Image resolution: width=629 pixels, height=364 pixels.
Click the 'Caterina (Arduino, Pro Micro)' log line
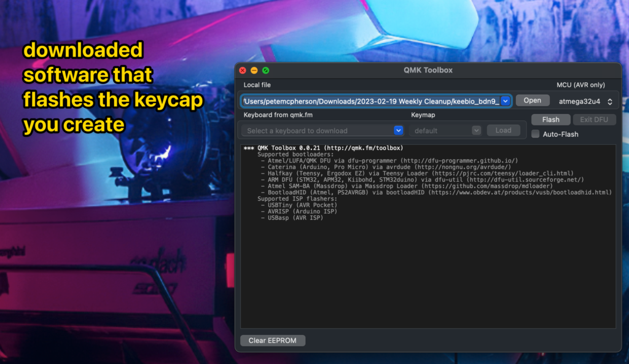386,167
